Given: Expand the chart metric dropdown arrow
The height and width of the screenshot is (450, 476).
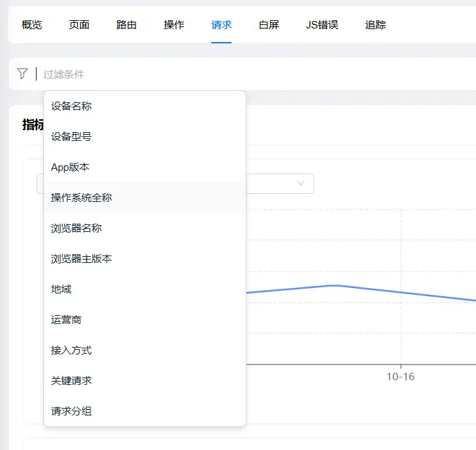Looking at the screenshot, I should (301, 183).
